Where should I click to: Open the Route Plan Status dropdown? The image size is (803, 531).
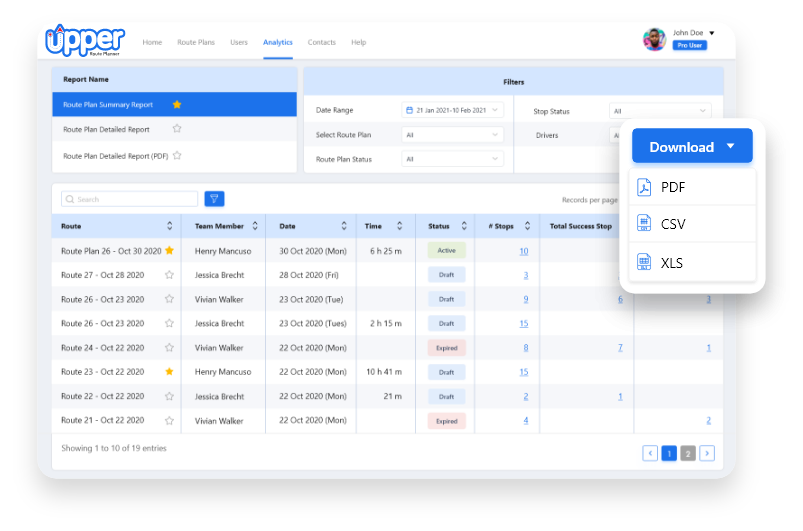(452, 159)
